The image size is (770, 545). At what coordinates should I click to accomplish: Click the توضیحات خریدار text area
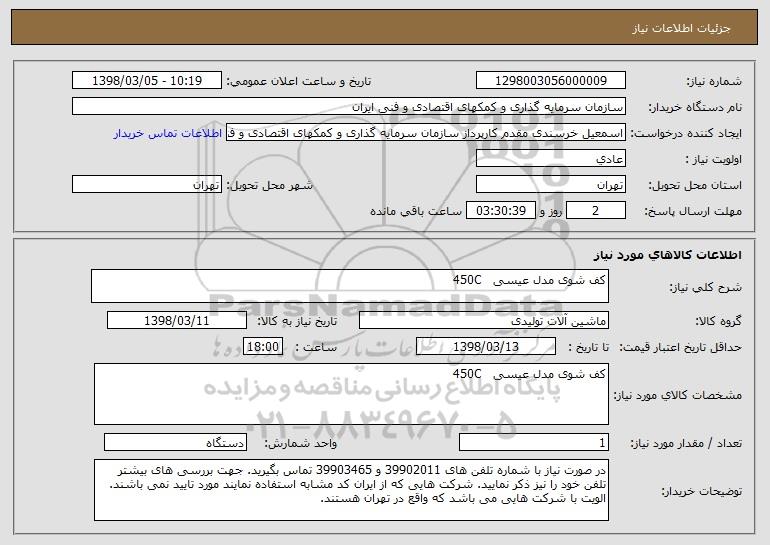[351, 490]
